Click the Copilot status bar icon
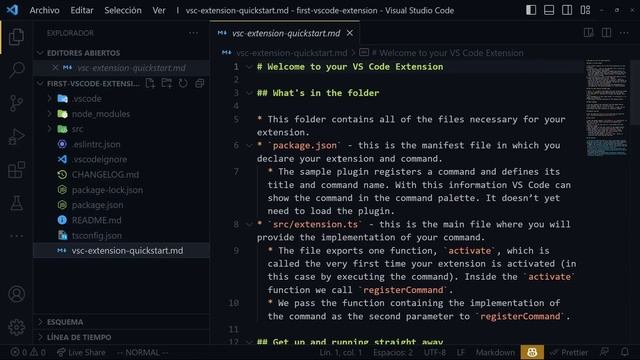 click(x=532, y=352)
